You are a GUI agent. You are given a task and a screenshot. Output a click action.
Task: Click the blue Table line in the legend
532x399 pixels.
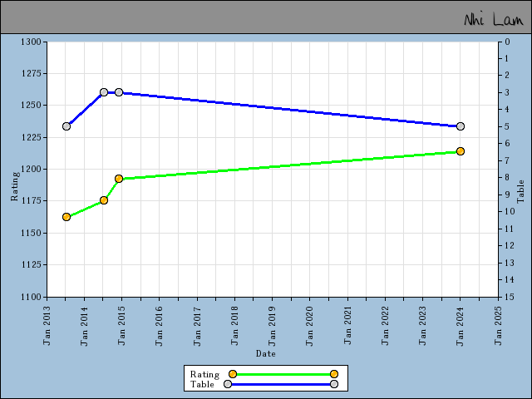coord(281,384)
